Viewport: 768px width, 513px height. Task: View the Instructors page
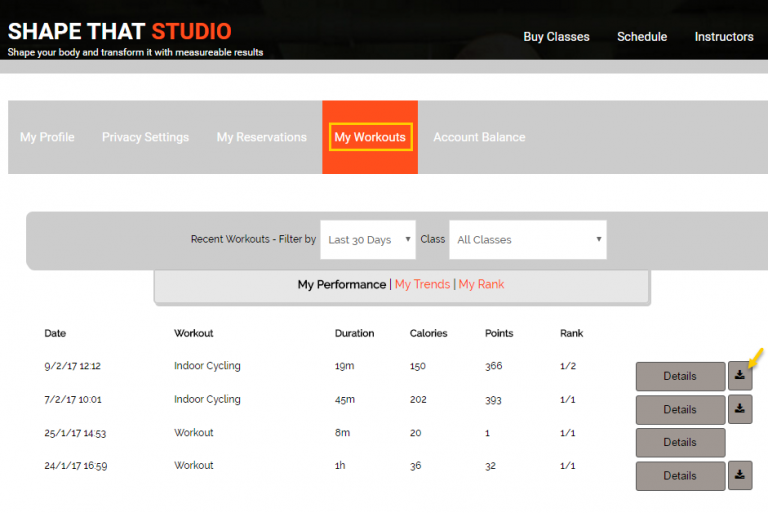point(724,37)
